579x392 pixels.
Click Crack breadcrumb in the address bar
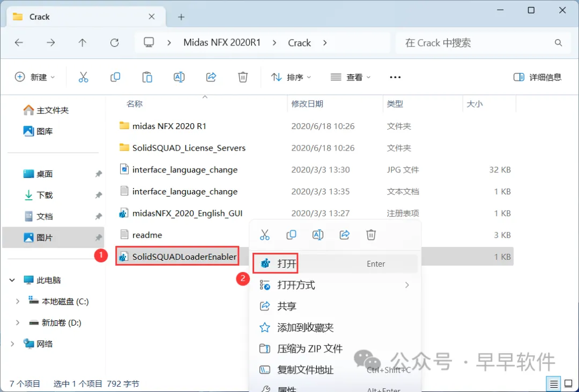click(299, 43)
